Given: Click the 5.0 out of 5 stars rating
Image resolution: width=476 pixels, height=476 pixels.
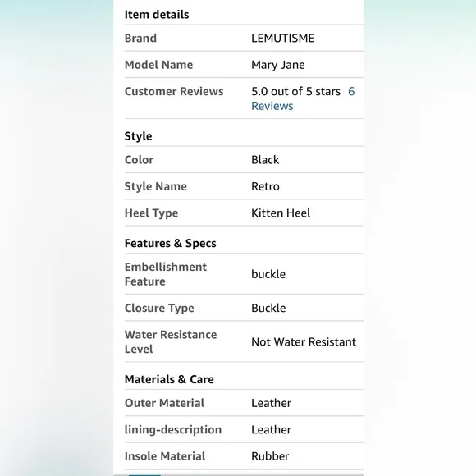Looking at the screenshot, I should coord(296,91).
